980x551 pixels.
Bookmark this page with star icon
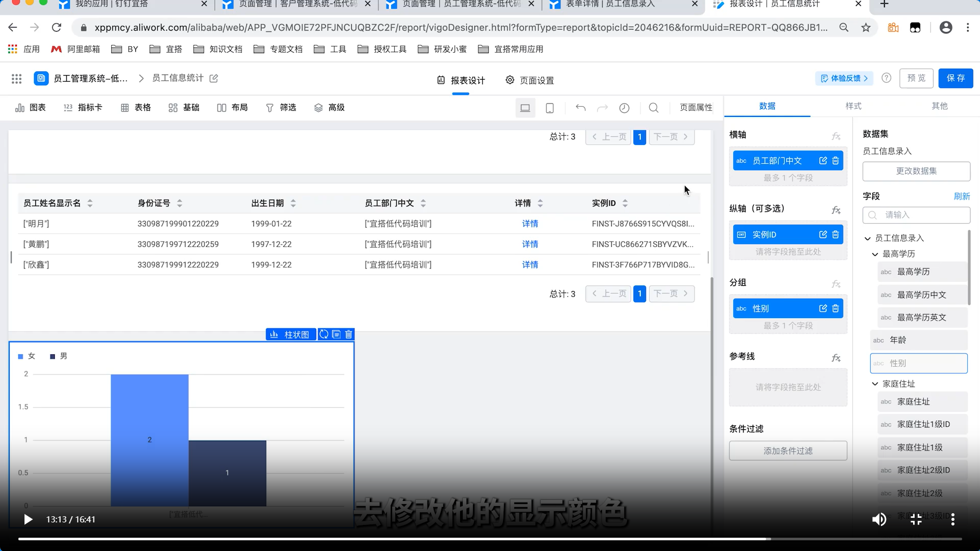866,28
